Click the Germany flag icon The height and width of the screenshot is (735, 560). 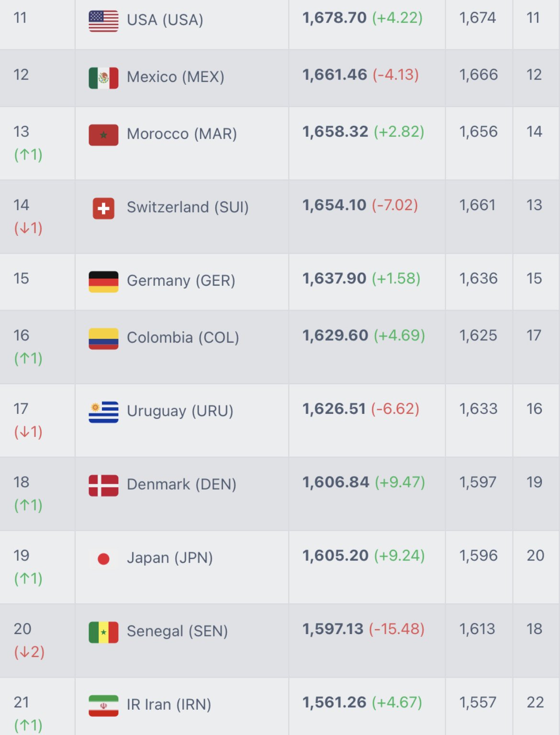(103, 281)
